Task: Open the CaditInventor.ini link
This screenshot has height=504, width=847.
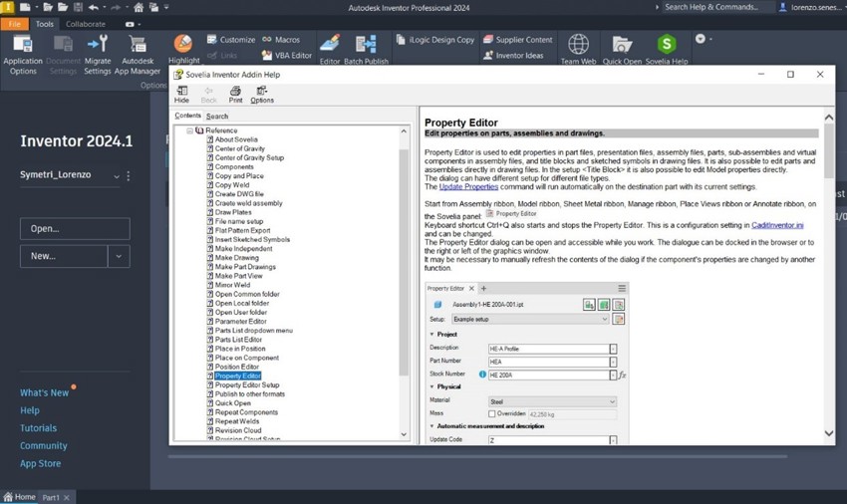Action: 777,225
